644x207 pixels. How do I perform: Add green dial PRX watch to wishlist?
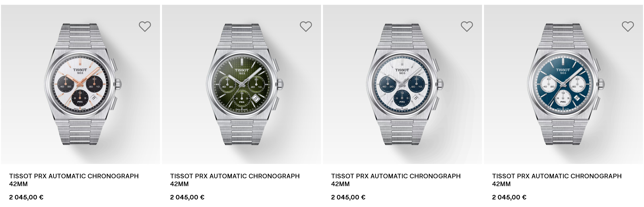(x=306, y=26)
